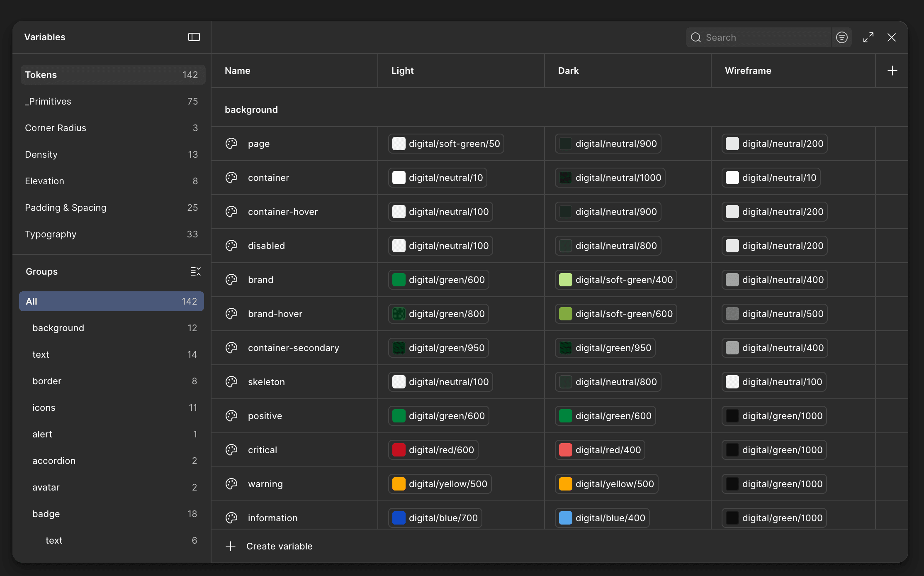
Task: Click the palette icon for skeleton
Action: point(231,382)
